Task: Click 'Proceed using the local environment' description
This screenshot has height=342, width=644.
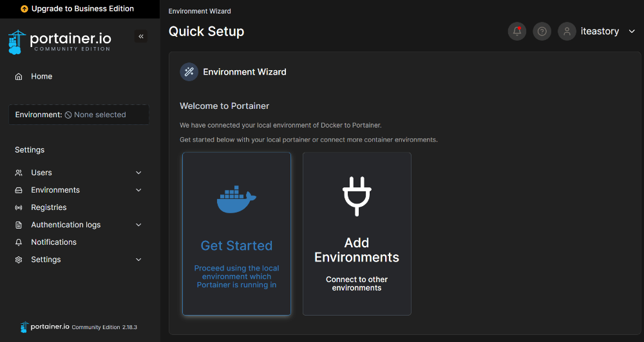Action: tap(236, 276)
